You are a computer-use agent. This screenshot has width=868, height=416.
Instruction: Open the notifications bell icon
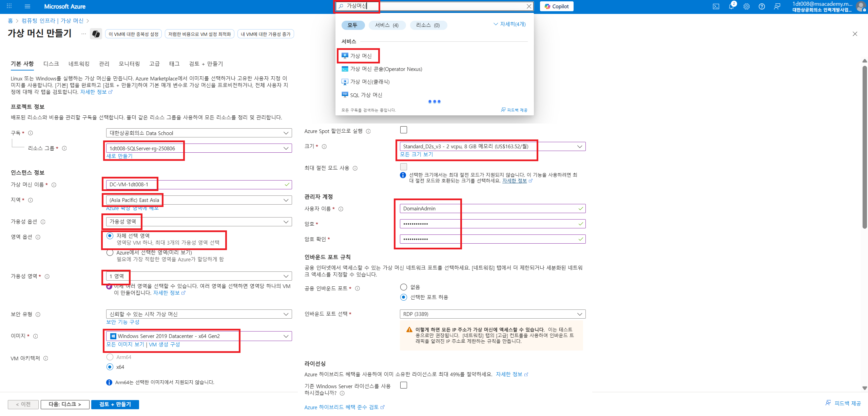click(x=731, y=6)
